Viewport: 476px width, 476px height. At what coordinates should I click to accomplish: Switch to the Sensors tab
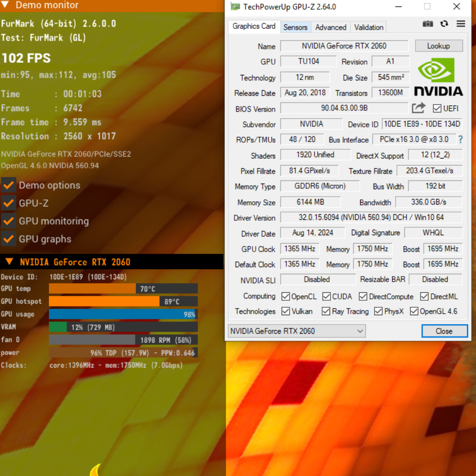coord(295,27)
